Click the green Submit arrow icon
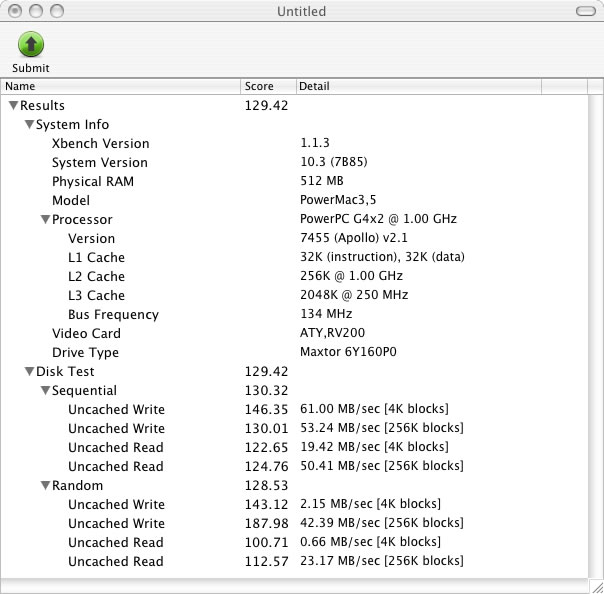 pyautogui.click(x=31, y=44)
